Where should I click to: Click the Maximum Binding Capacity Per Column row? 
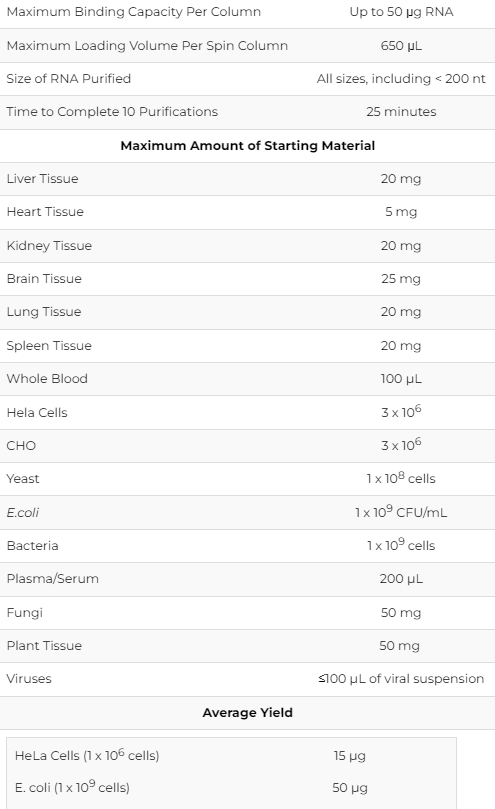tap(247, 12)
